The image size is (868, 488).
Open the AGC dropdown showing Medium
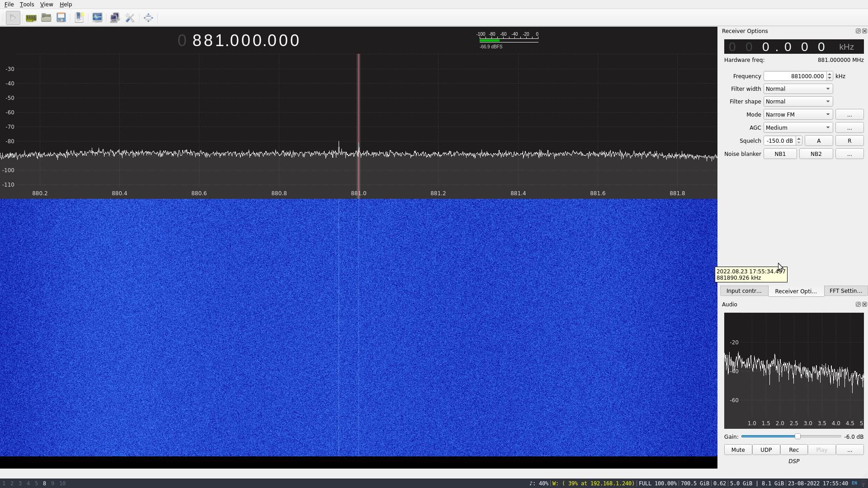(x=798, y=128)
